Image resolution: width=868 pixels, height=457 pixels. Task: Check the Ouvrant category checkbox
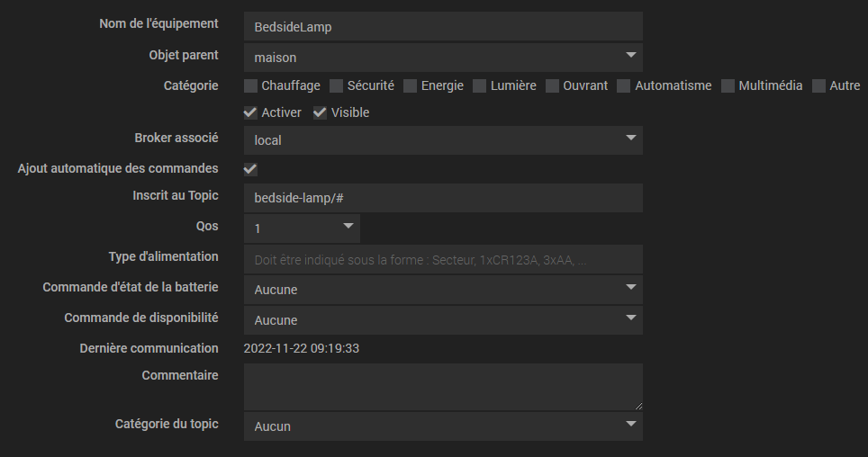click(553, 86)
